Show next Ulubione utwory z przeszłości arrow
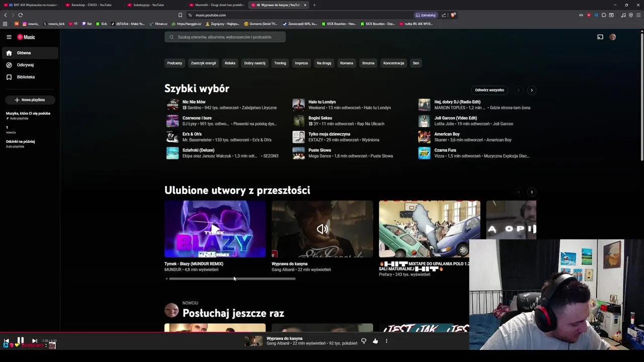 pos(532,192)
